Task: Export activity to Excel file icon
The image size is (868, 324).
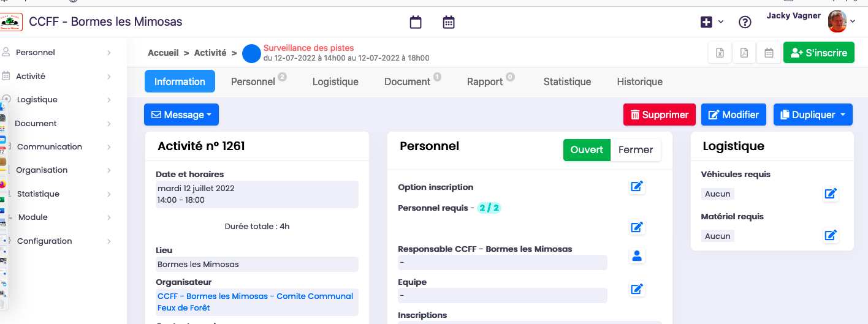Action: tap(720, 53)
